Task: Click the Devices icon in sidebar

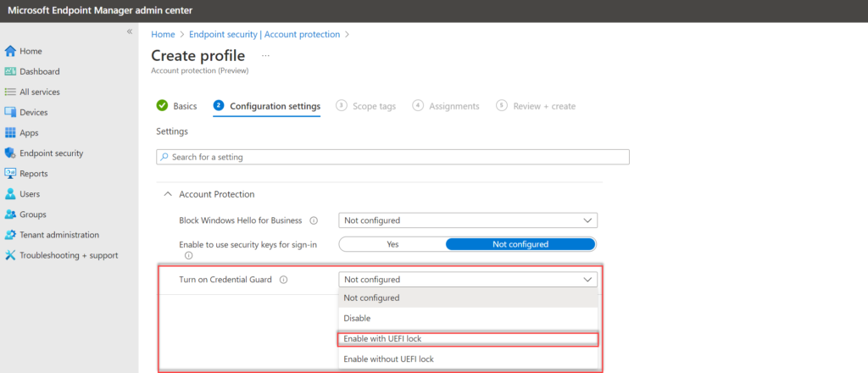Action: click(10, 113)
